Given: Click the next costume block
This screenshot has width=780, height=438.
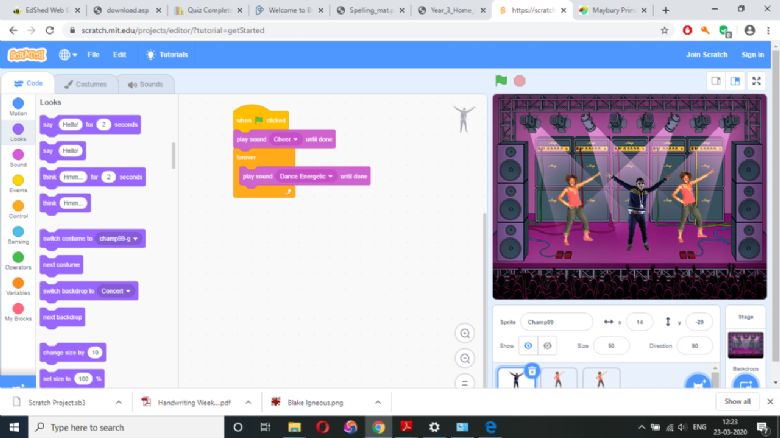Looking at the screenshot, I should 61,265.
